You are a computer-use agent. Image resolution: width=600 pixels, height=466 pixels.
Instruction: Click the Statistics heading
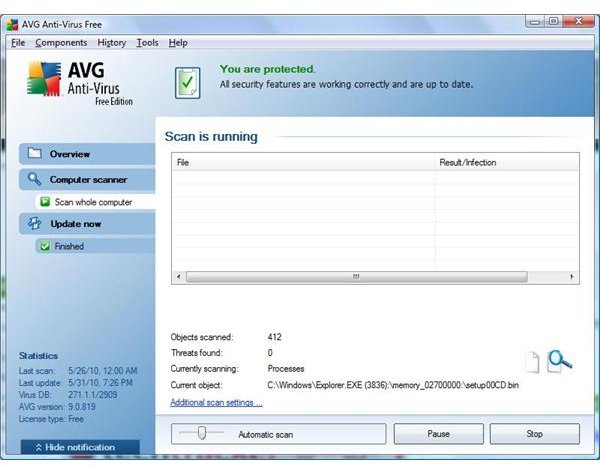(x=38, y=356)
